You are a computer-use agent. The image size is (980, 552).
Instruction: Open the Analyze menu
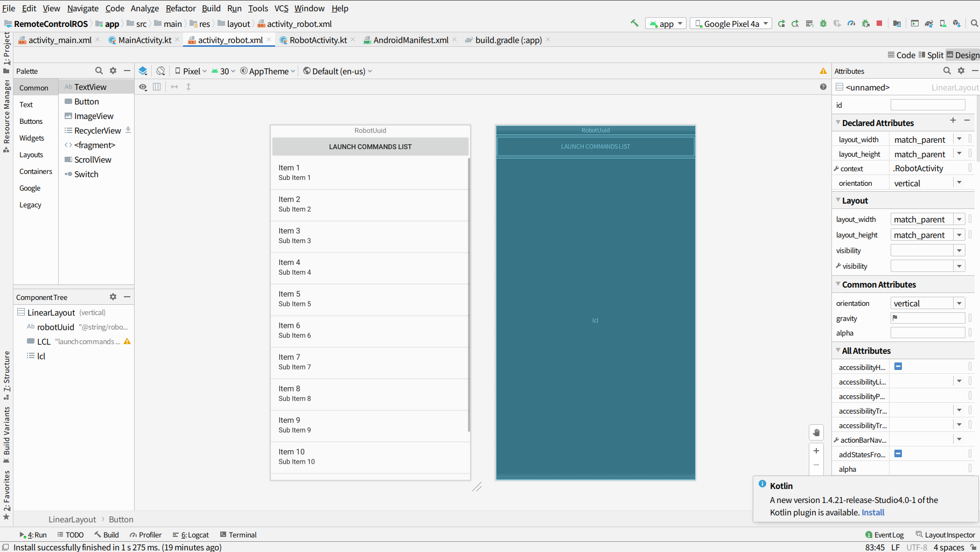[145, 8]
